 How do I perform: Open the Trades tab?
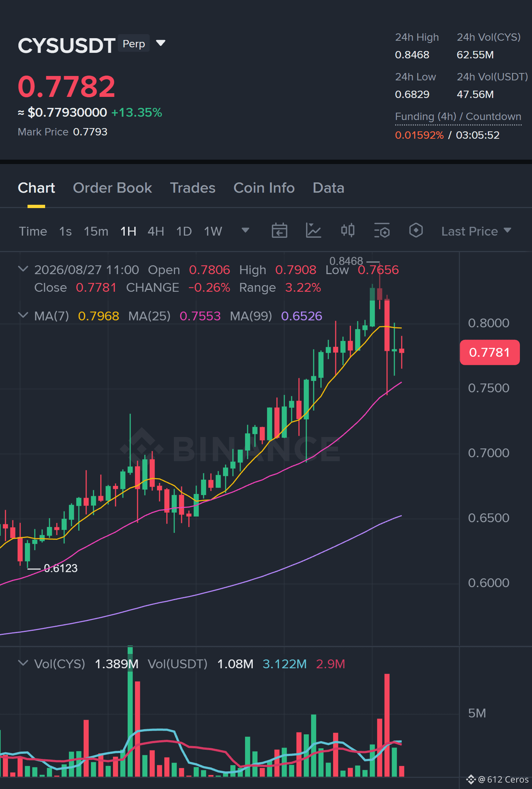pos(193,188)
